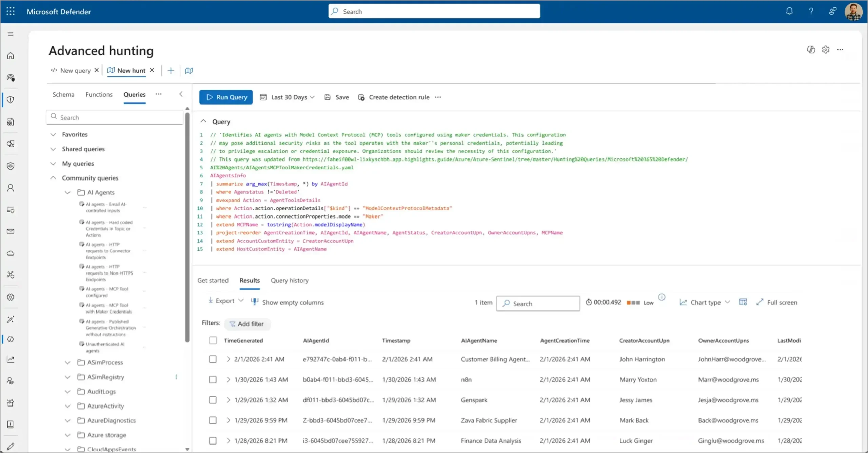Expand the My queries section
The width and height of the screenshot is (868, 453).
click(53, 164)
